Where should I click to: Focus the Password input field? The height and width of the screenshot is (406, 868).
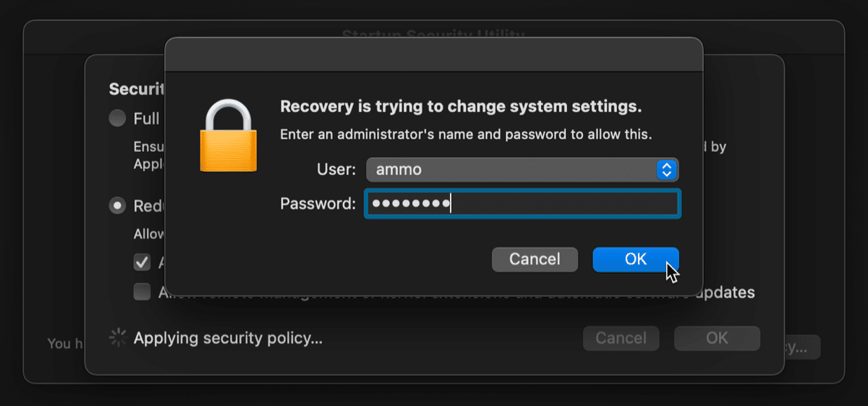pos(522,204)
